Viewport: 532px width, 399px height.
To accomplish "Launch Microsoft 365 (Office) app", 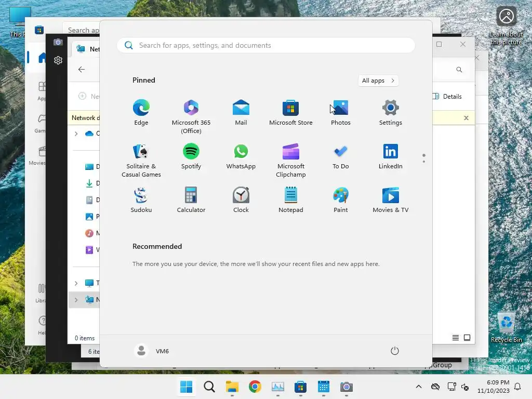I will click(191, 117).
